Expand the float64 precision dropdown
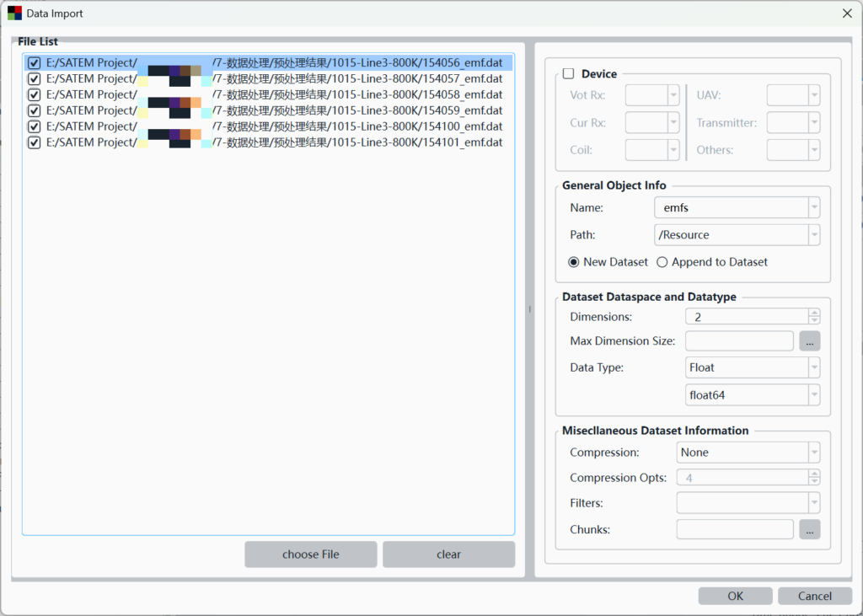The height and width of the screenshot is (616, 863). coord(813,394)
